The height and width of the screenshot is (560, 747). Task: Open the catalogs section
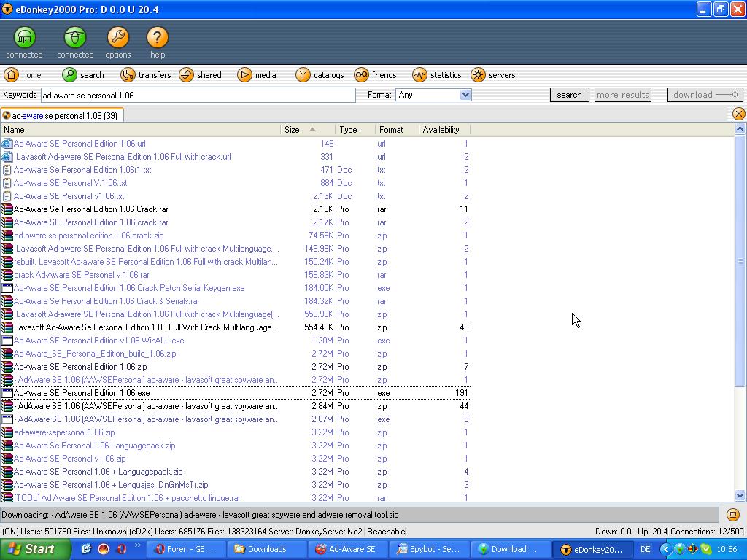pos(320,75)
